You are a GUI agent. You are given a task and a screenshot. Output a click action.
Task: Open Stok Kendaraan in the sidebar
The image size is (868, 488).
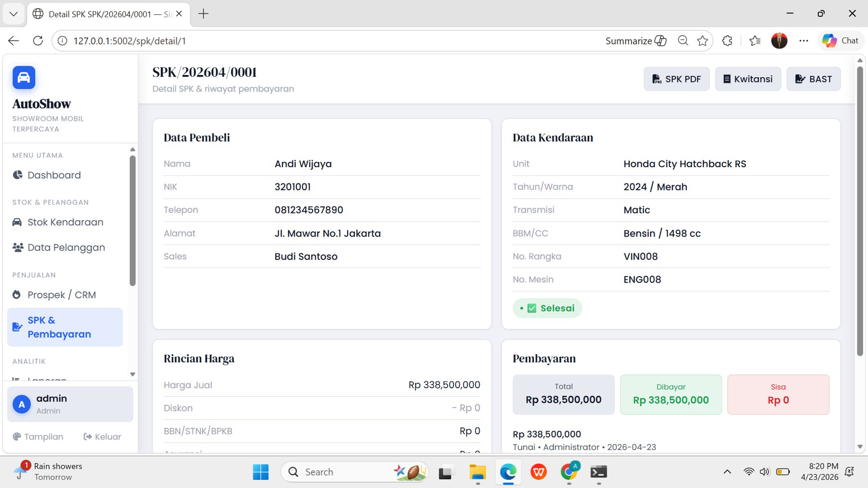coord(65,222)
